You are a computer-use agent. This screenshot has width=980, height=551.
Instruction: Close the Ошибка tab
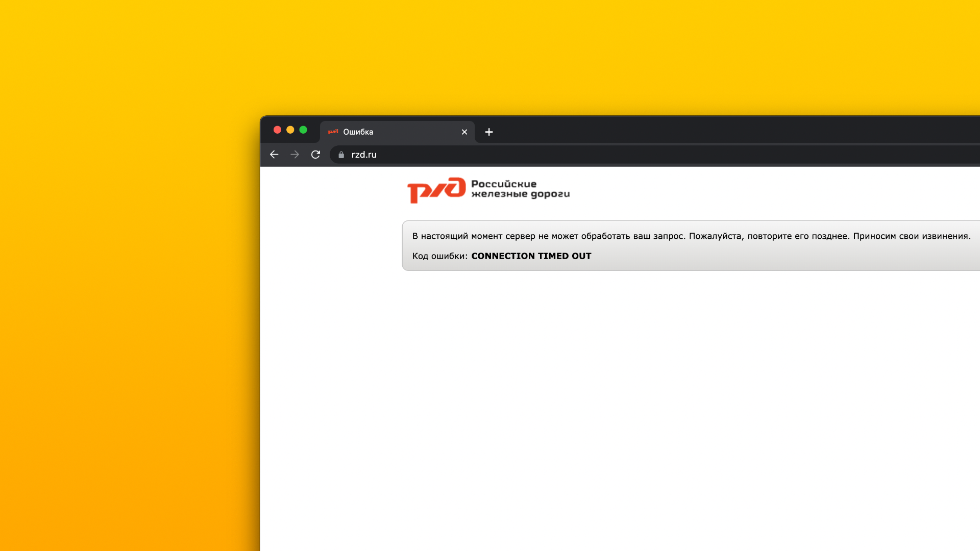[x=464, y=132]
